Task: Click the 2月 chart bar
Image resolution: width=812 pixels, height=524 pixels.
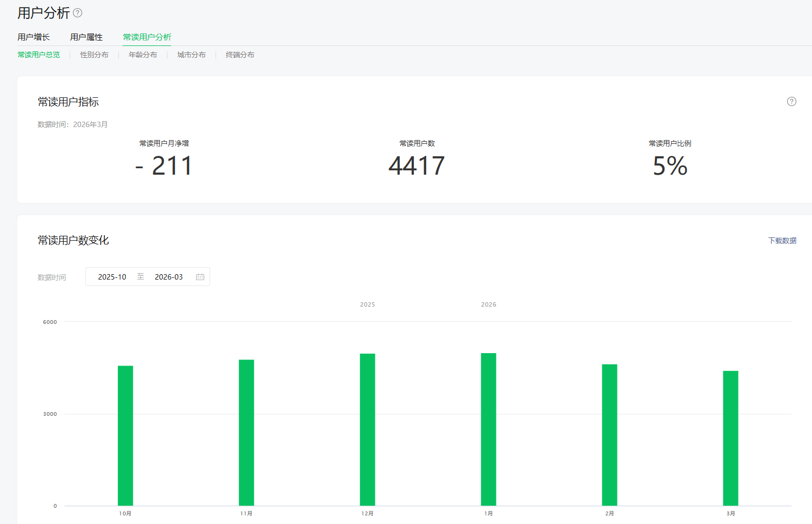Action: (x=609, y=435)
